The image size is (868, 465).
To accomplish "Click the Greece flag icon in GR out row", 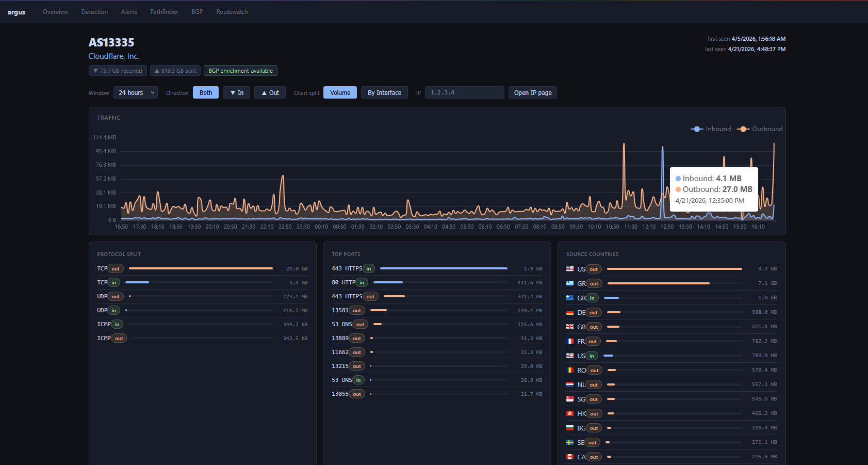I will click(569, 283).
